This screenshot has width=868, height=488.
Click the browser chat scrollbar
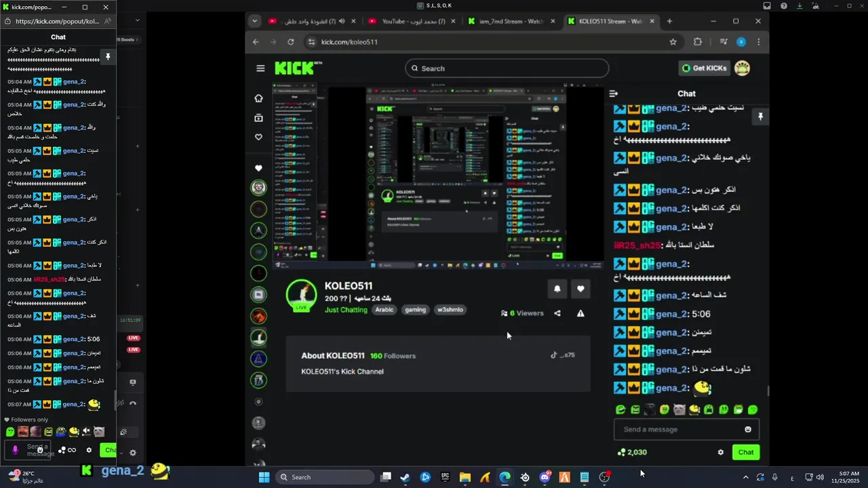point(768,391)
